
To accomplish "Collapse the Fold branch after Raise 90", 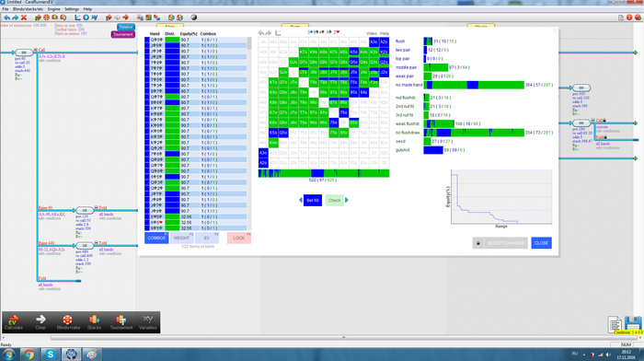I will tap(96, 207).
